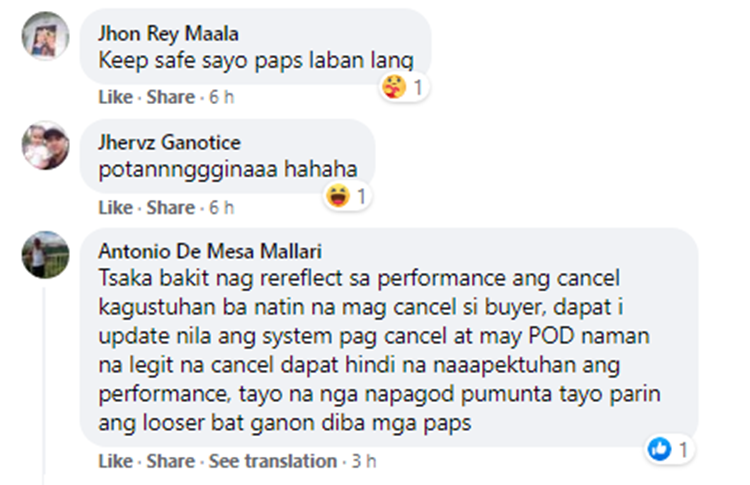
Task: Click the care reaction emoji on Jhon's comment
Action: (394, 88)
